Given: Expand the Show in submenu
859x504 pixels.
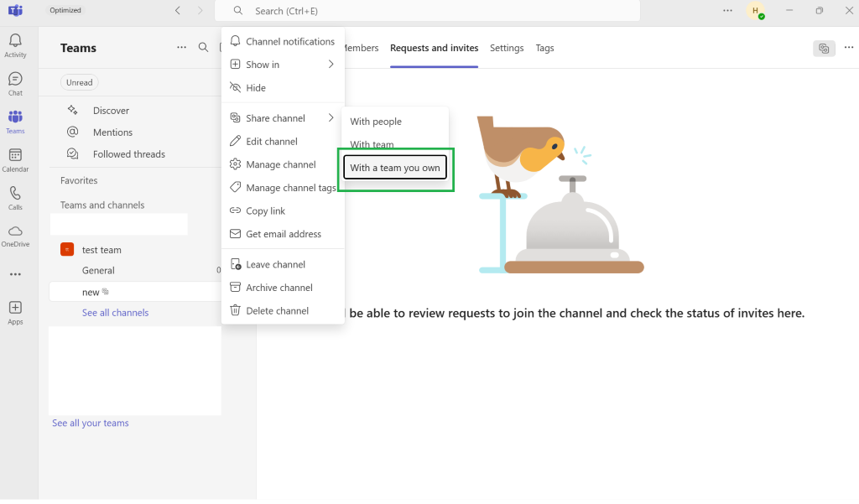Looking at the screenshot, I should 283,65.
